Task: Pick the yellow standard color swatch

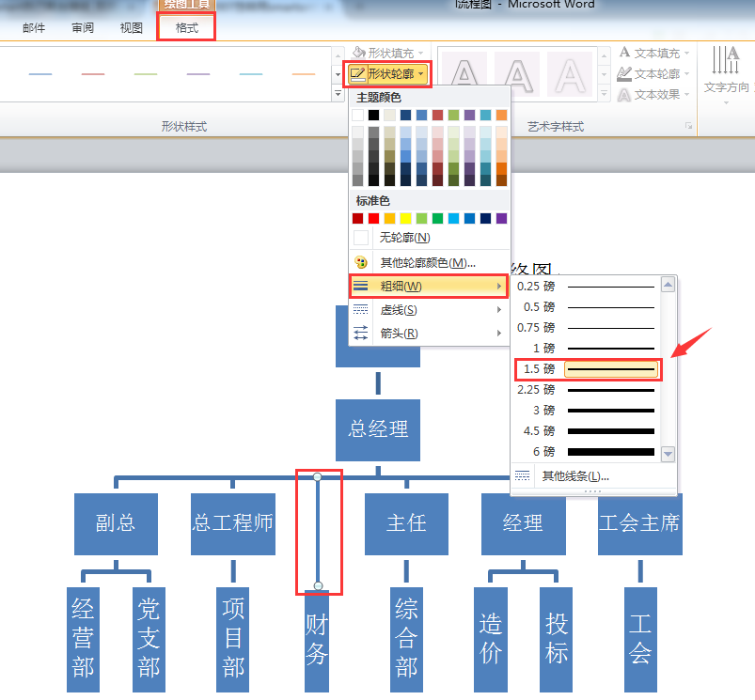Action: click(406, 218)
